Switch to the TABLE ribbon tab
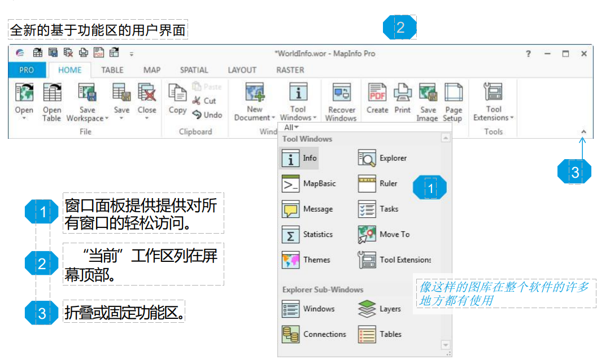This screenshot has width=610, height=364. 112,70
